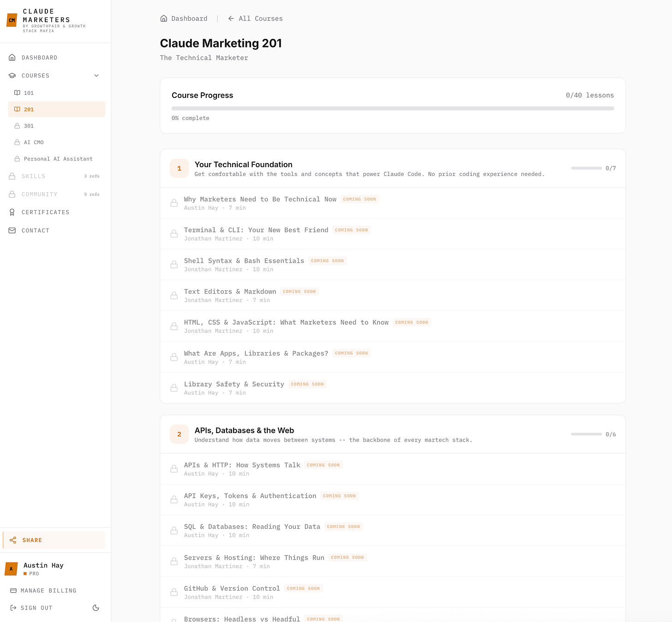Select Personal AI Assistant course item
The height and width of the screenshot is (622, 672).
(x=57, y=159)
